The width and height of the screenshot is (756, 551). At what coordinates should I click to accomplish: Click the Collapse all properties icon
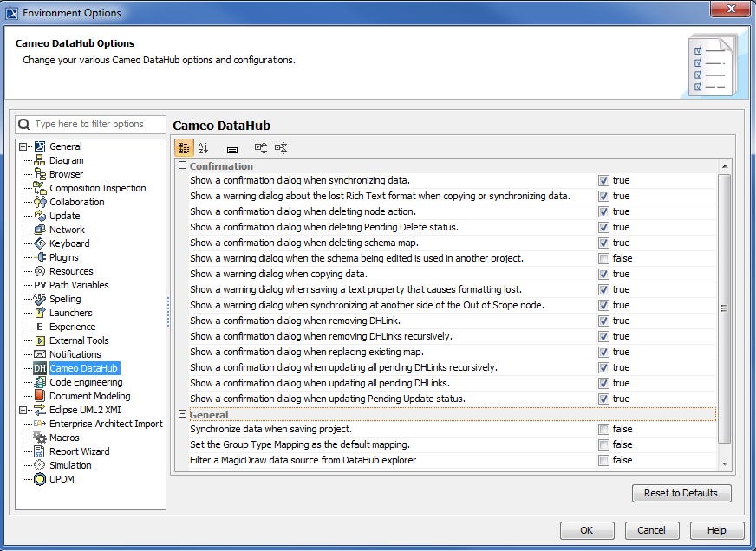[x=280, y=148]
